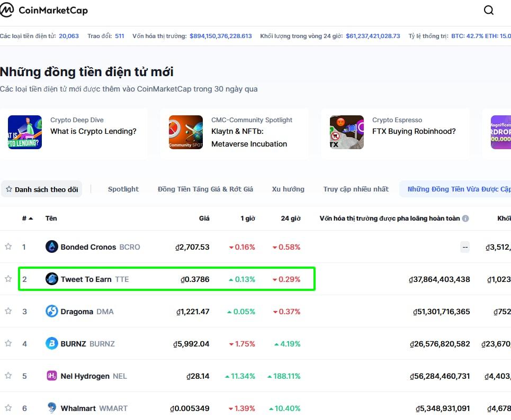Image resolution: width=511 pixels, height=420 pixels.
Task: Click Whalmart diluted cap ₫5,348,931,091
Action: [443, 408]
